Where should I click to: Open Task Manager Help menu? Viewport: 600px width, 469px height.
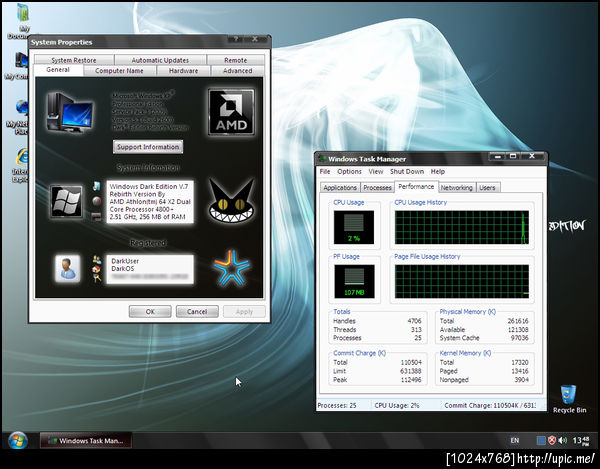[438, 171]
